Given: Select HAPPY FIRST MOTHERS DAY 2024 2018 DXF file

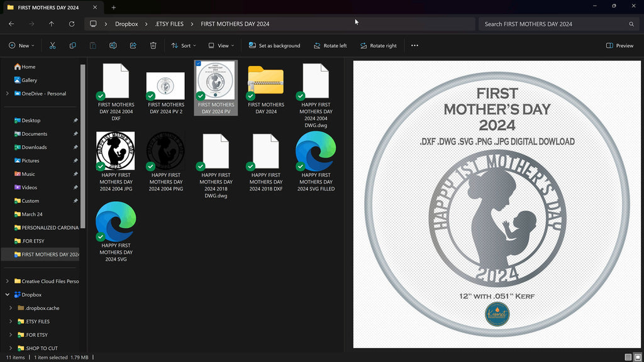Looking at the screenshot, I should click(x=266, y=162).
